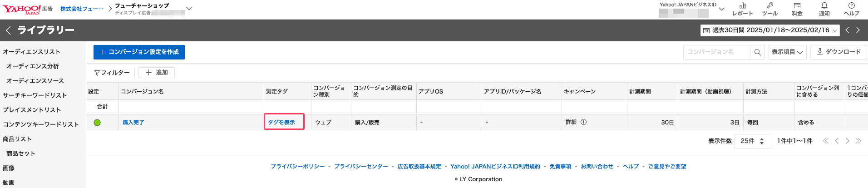Click the back arrow beside ライブラリー
Screen dimensions: 868x188
pos(8,30)
